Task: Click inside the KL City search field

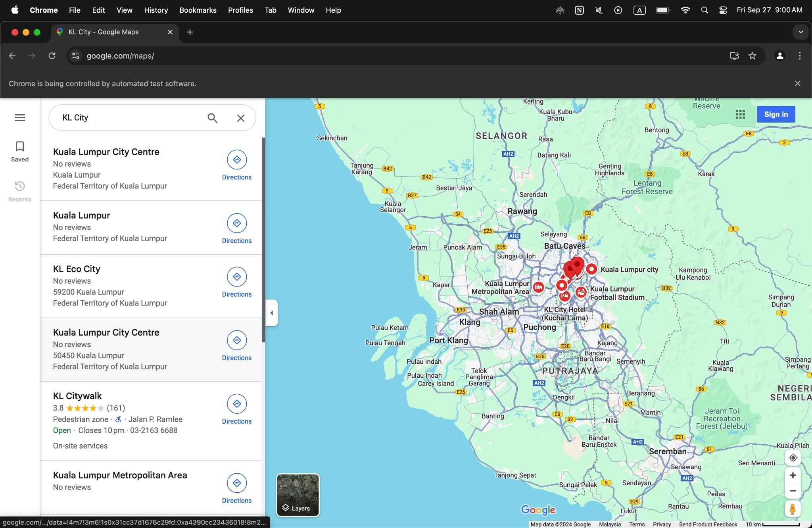Action: coord(131,118)
